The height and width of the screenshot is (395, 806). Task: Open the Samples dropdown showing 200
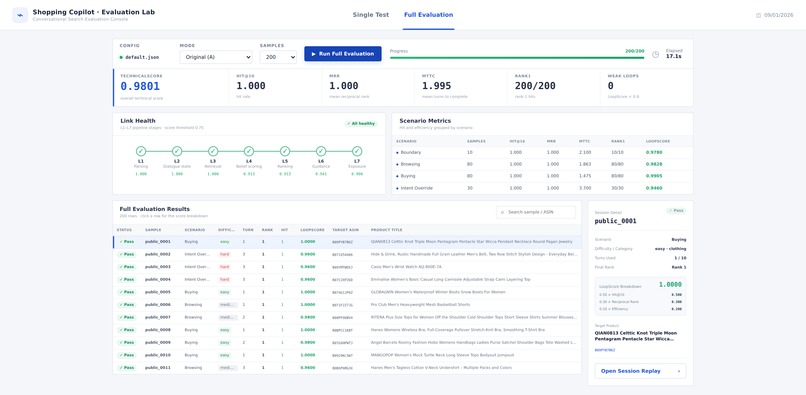pos(278,57)
